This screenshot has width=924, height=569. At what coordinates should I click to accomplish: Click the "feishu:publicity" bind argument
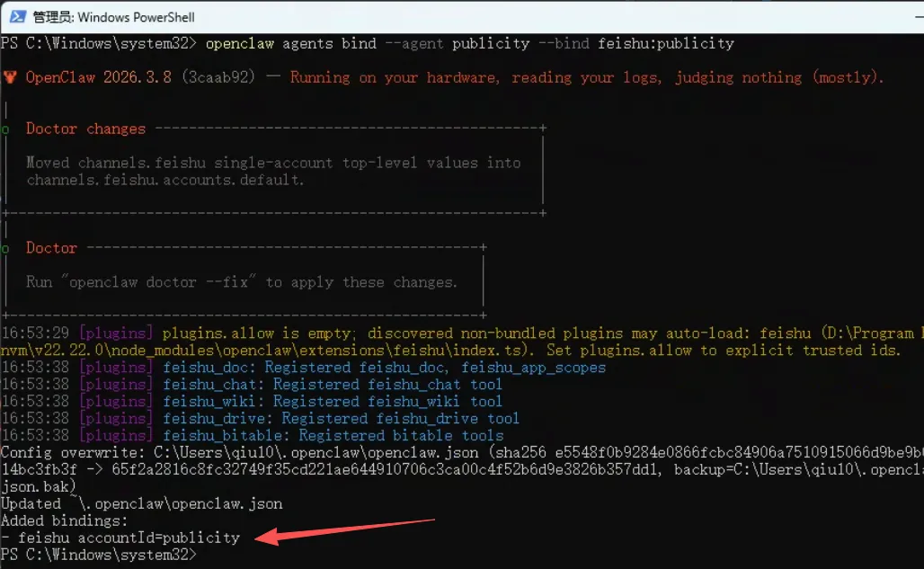(666, 43)
